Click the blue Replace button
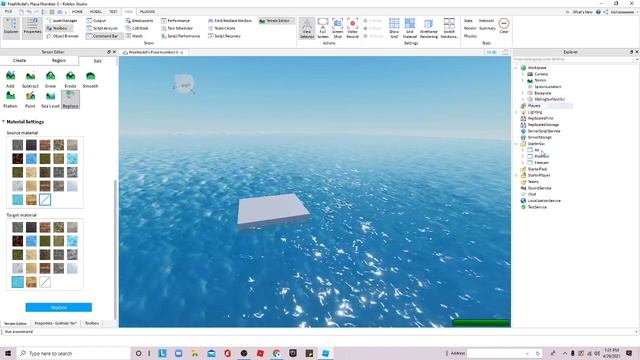 pyautogui.click(x=58, y=307)
